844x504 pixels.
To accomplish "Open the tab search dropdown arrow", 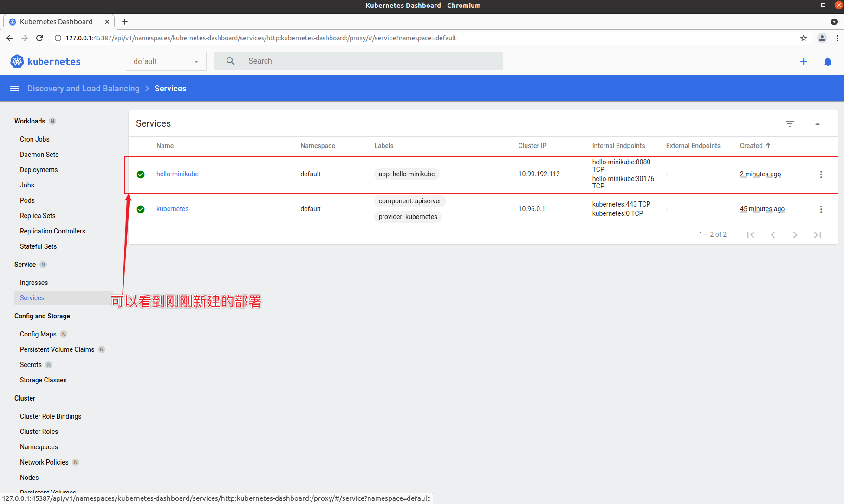I will (x=834, y=22).
